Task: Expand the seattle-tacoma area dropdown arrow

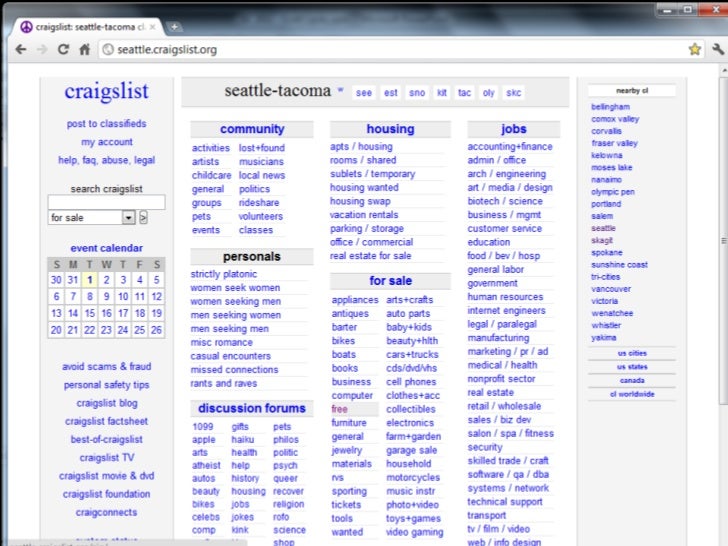Action: [340, 90]
